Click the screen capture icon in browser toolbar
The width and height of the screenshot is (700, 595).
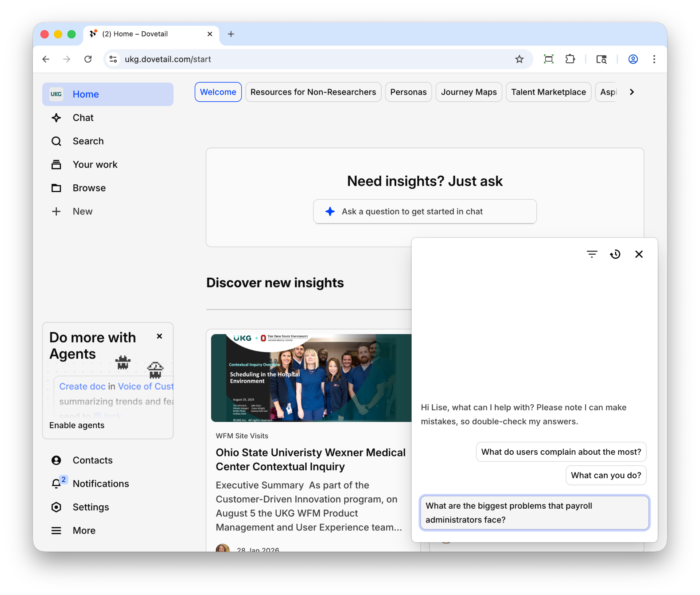point(548,59)
